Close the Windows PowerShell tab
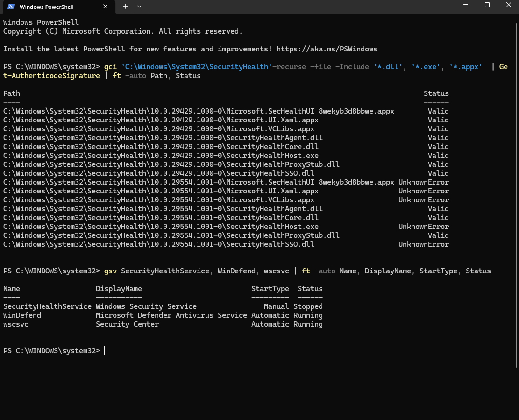The image size is (519, 420). [105, 7]
